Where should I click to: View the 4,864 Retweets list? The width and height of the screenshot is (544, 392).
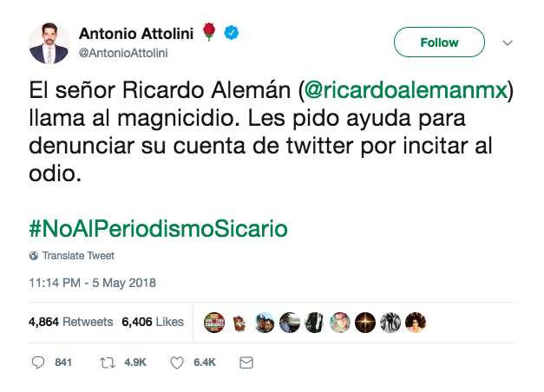[71, 322]
